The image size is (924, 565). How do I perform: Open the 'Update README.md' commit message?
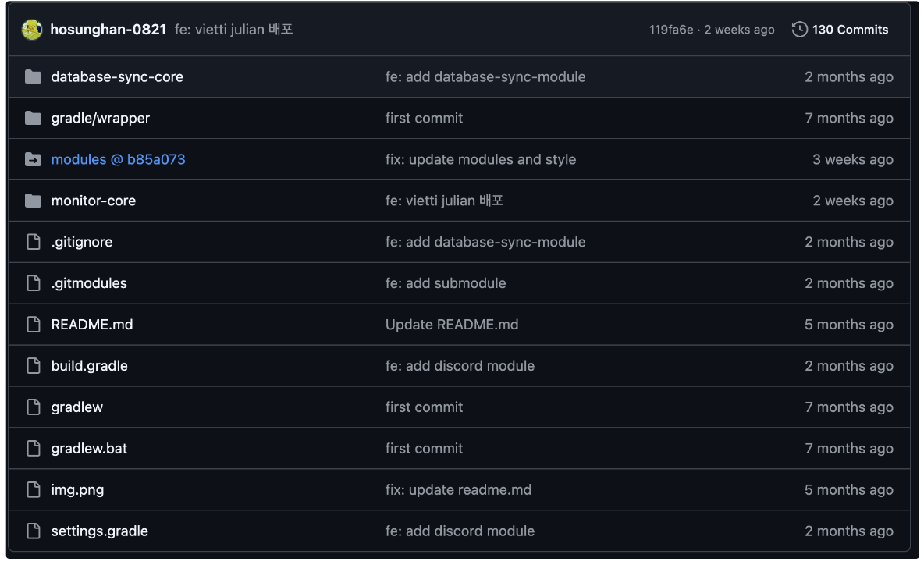click(x=452, y=324)
